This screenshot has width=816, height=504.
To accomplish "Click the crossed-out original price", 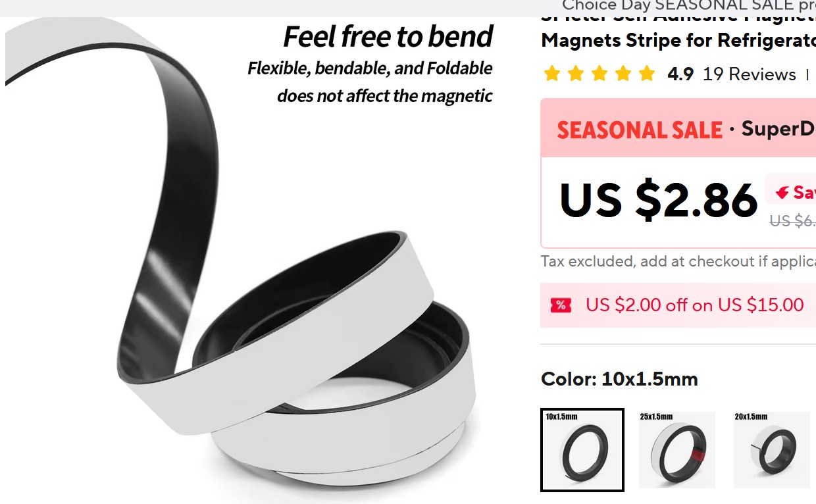I will coord(793,221).
